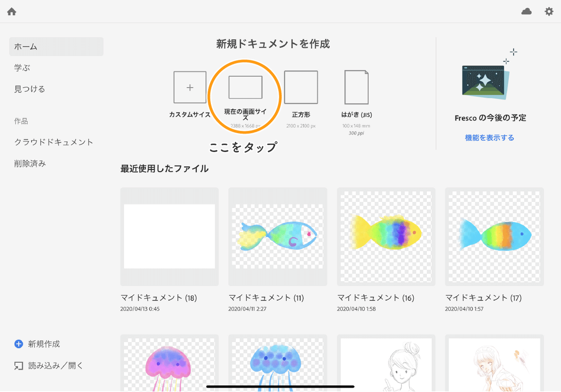561x392 pixels.
Task: Tap the Home icon in top bar
Action: click(x=12, y=12)
